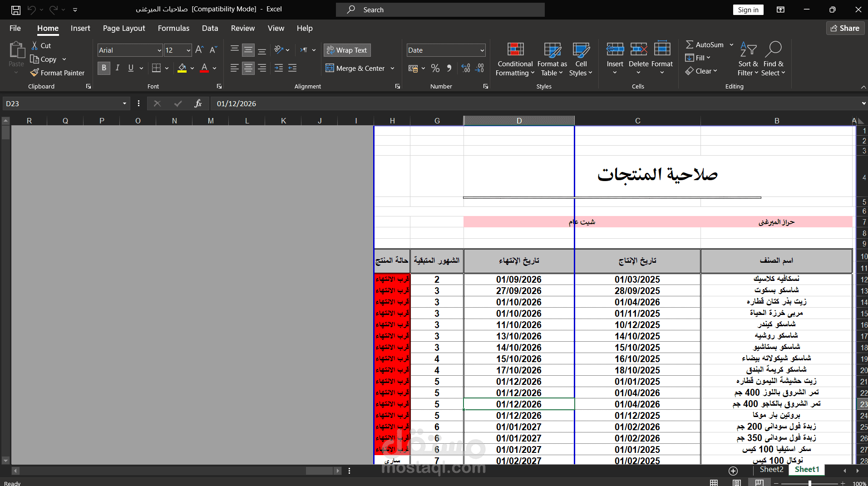Click Comma Style icon

tap(449, 68)
